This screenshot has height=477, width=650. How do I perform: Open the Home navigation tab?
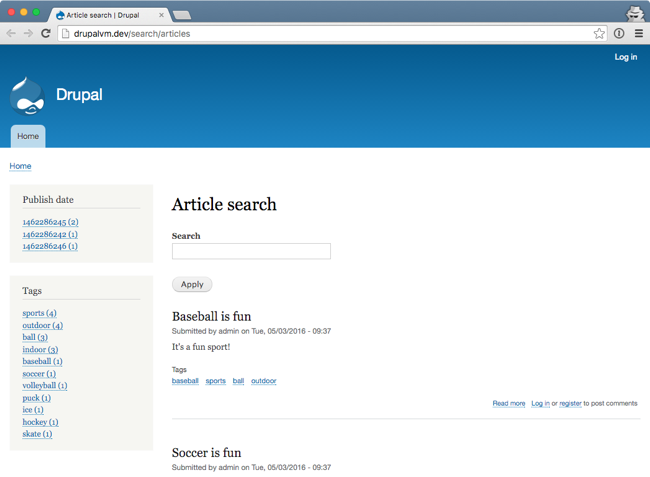pyautogui.click(x=28, y=136)
